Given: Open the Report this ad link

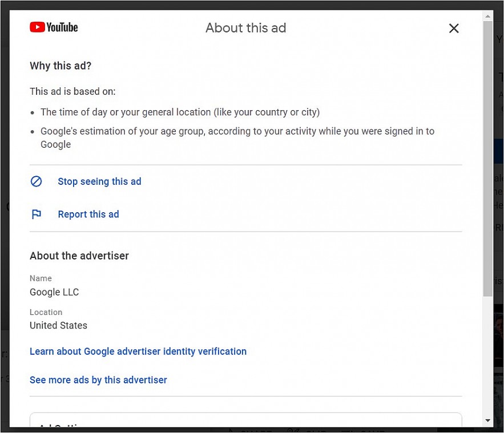Looking at the screenshot, I should click(x=88, y=215).
